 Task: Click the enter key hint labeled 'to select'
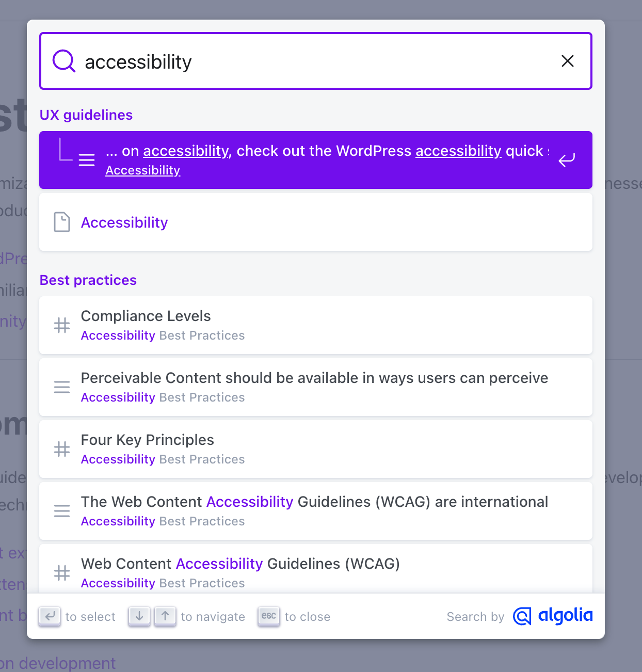[x=50, y=616]
